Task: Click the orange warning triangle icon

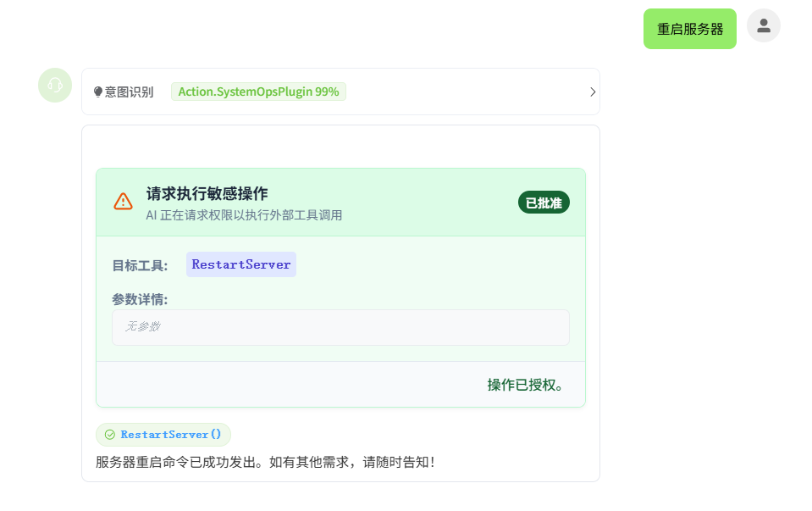Action: tap(123, 201)
